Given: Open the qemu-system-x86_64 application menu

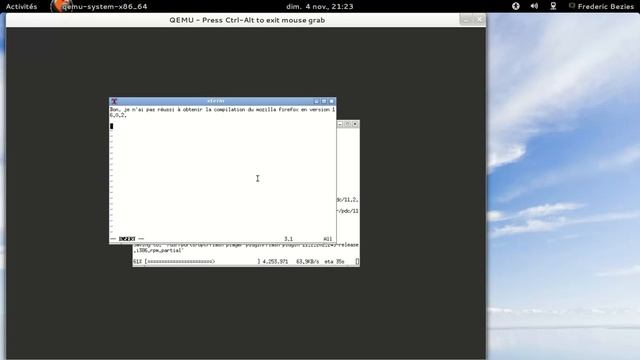Looking at the screenshot, I should click(x=100, y=6).
